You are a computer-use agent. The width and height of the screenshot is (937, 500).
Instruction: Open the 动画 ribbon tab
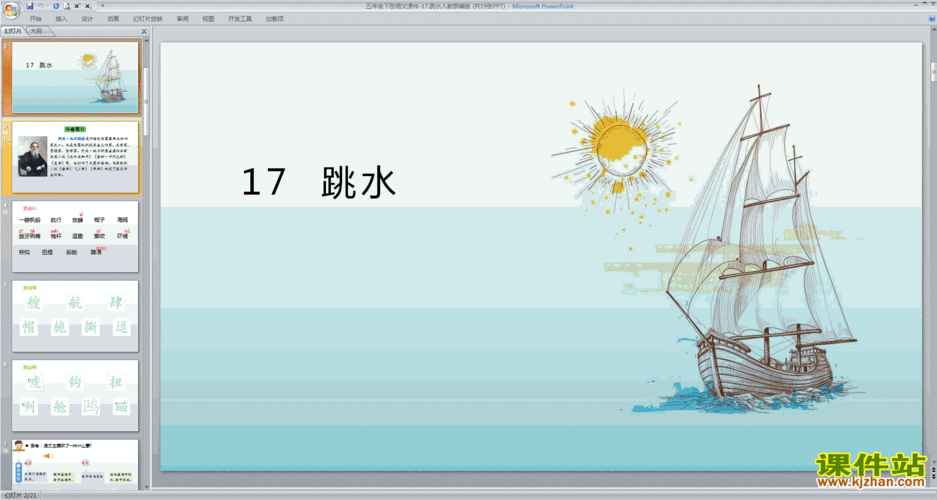click(113, 19)
